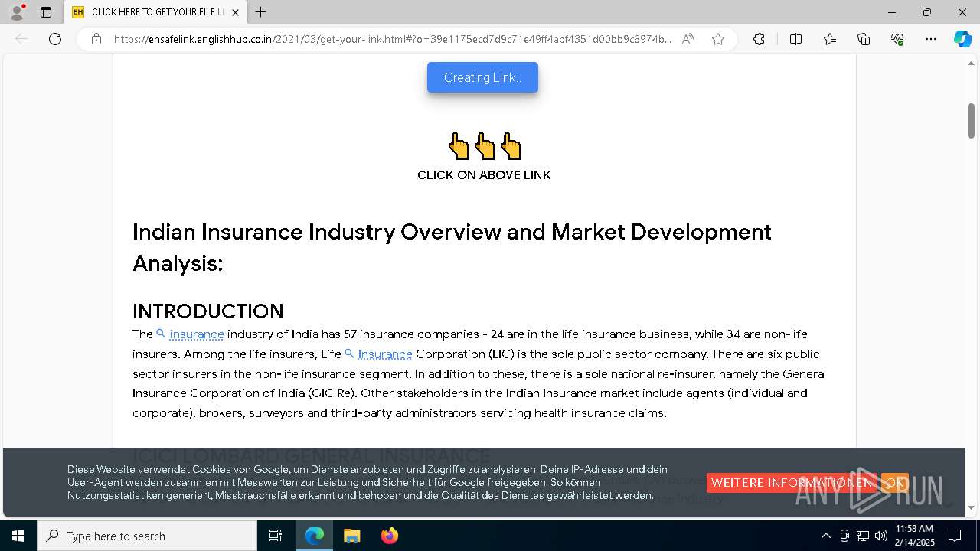
Task: Open a new tab with plus button
Action: click(261, 12)
